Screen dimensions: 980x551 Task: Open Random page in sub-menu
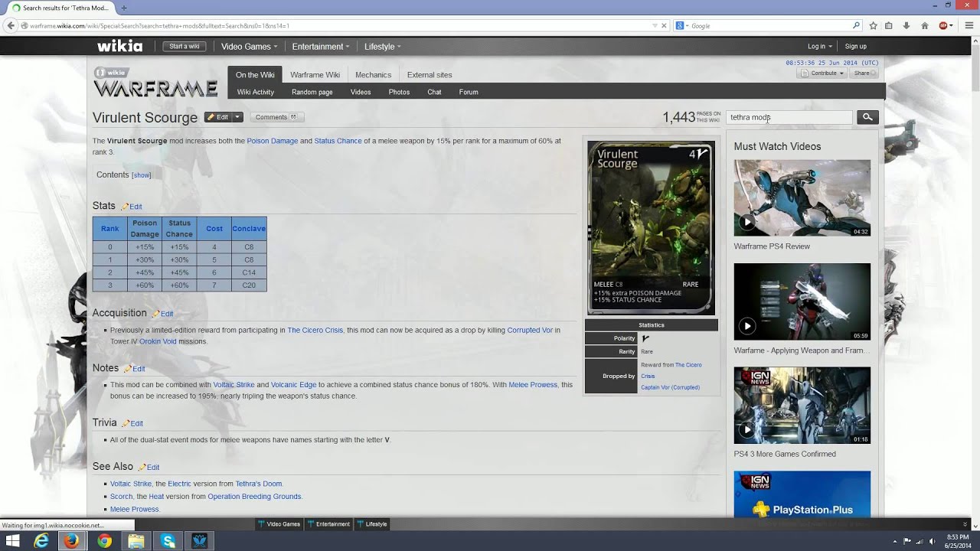[312, 92]
